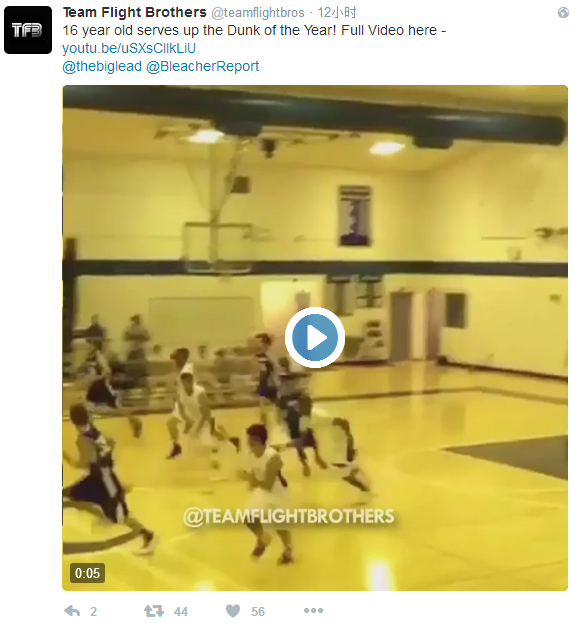Like the tweet with the heart icon
The width and height of the screenshot is (575, 623).
233,611
